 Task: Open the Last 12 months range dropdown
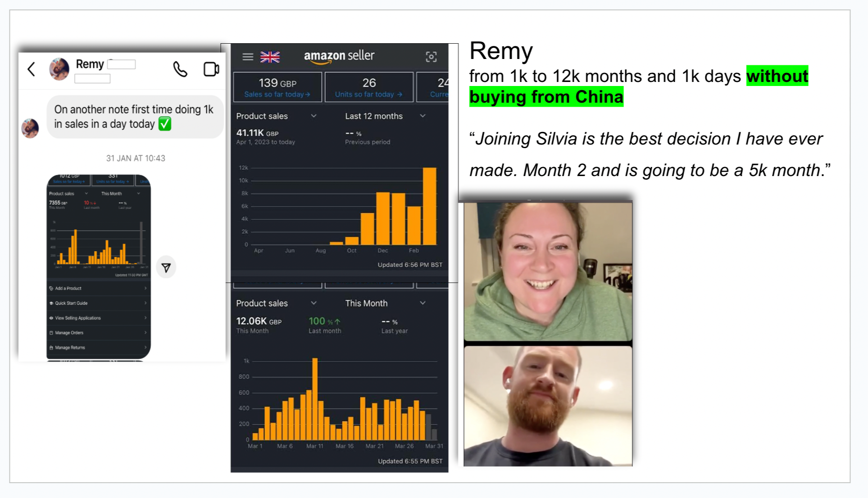click(x=423, y=116)
